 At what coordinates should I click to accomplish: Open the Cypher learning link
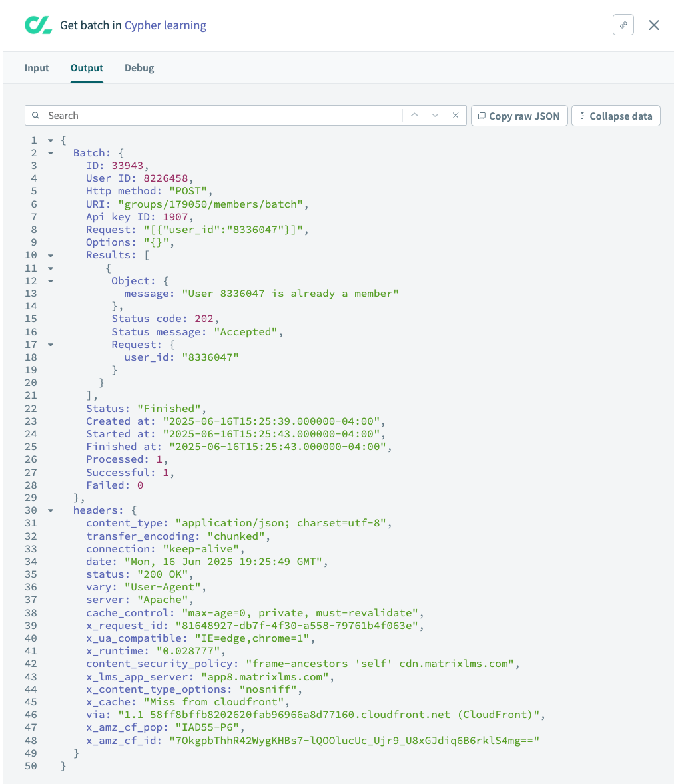165,25
